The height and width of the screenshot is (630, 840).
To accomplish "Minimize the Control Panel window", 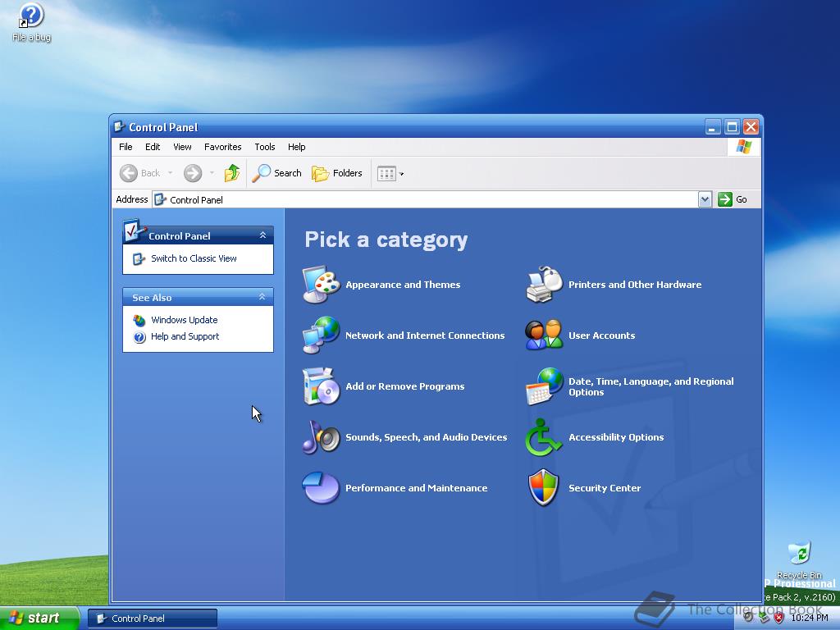I will point(713,127).
